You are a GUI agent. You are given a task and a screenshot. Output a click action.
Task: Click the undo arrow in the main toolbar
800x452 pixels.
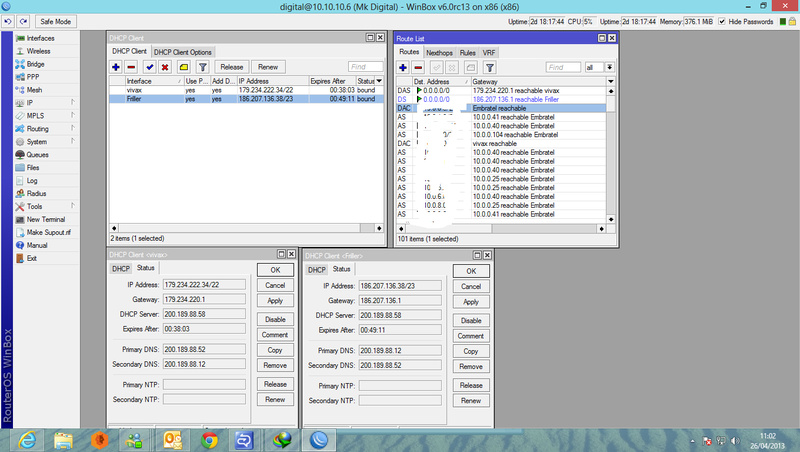pyautogui.click(x=8, y=21)
